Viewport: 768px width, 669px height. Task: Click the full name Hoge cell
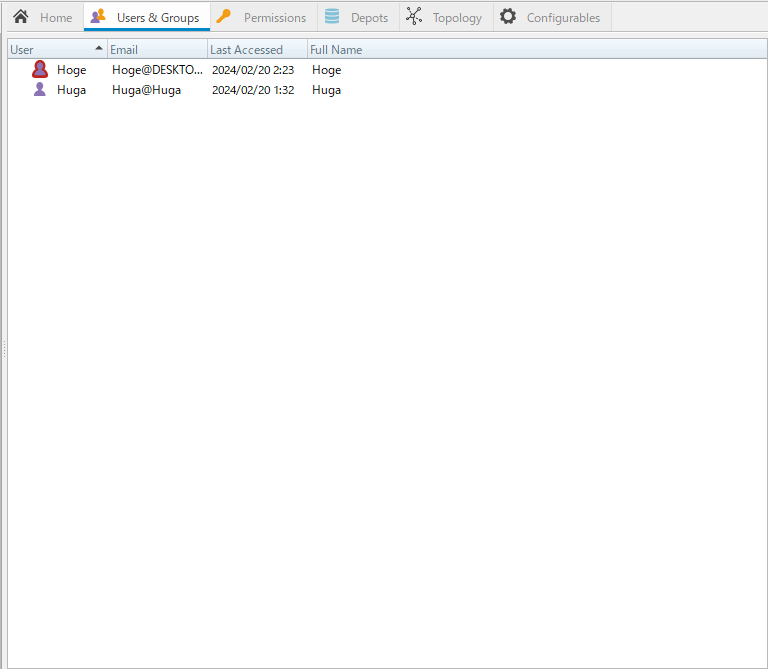pos(327,70)
